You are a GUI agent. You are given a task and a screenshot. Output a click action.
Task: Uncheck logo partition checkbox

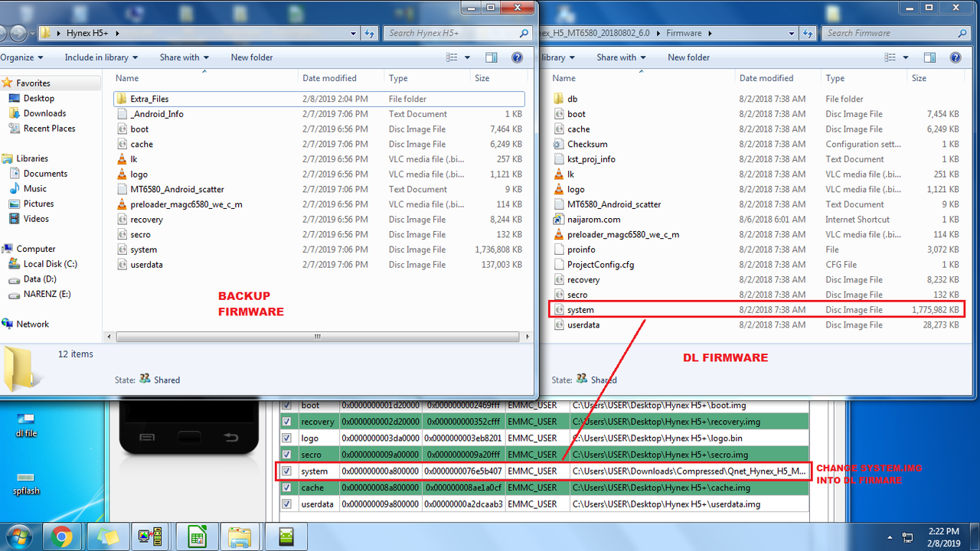click(x=287, y=438)
